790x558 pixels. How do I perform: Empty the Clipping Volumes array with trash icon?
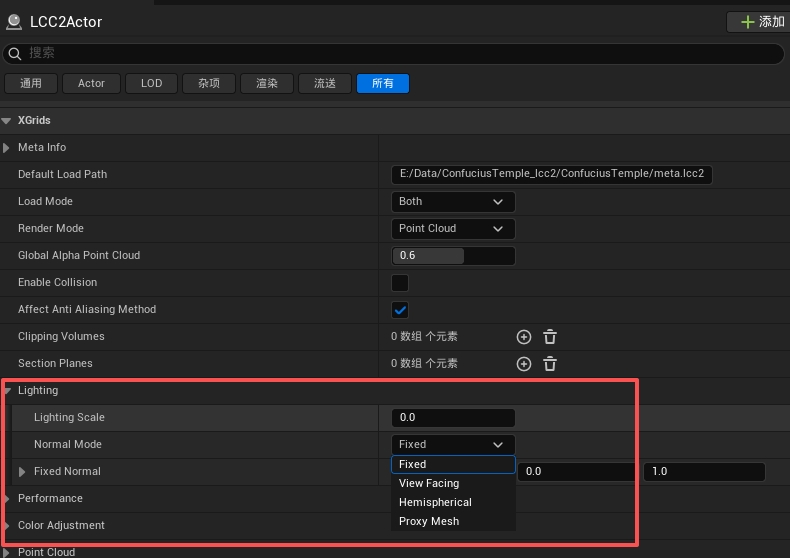click(x=550, y=337)
